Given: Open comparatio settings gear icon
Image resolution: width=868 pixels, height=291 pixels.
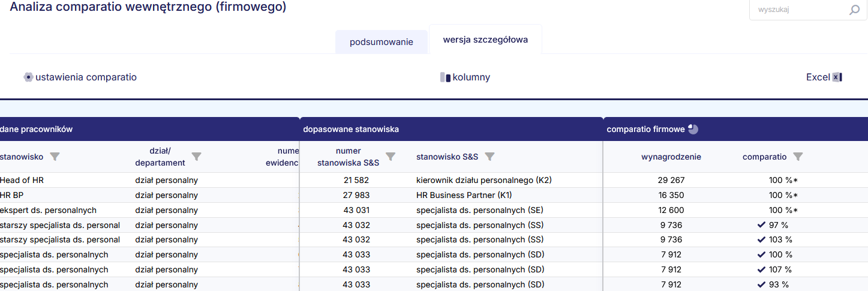Looking at the screenshot, I should pyautogui.click(x=28, y=77).
